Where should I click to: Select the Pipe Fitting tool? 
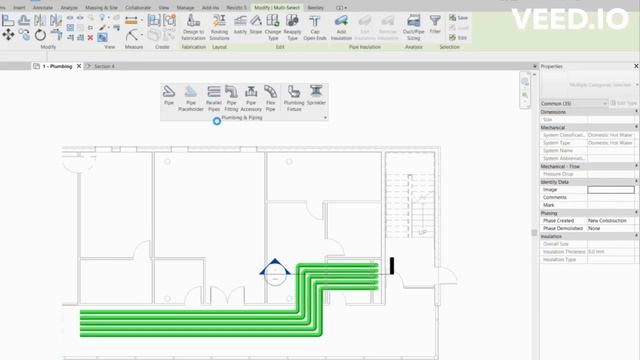coord(231,98)
